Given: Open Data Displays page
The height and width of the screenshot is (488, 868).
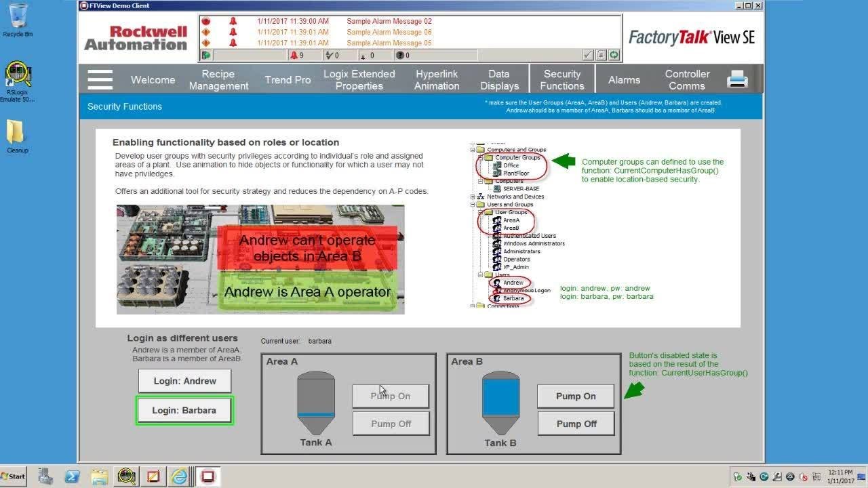Looking at the screenshot, I should click(499, 80).
